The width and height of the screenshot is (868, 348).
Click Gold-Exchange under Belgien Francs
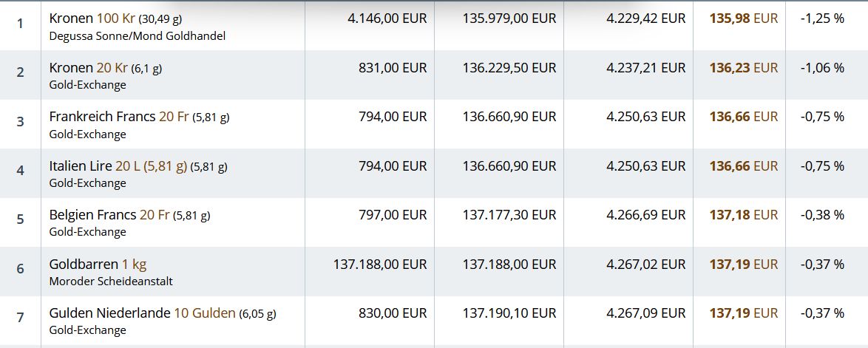coord(87,232)
